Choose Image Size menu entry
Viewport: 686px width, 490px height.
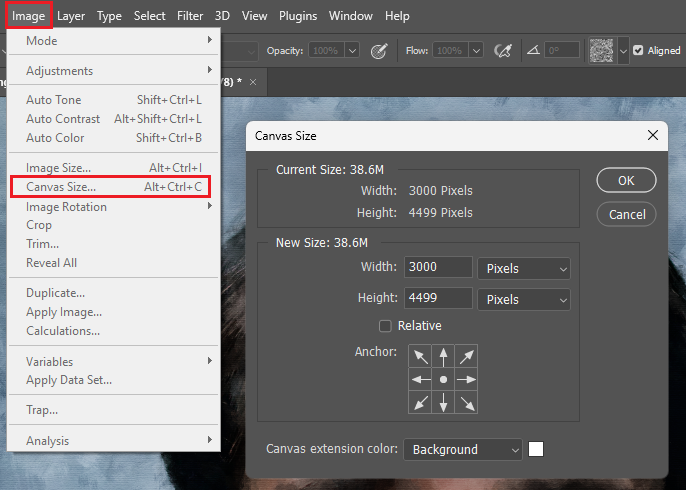[58, 168]
